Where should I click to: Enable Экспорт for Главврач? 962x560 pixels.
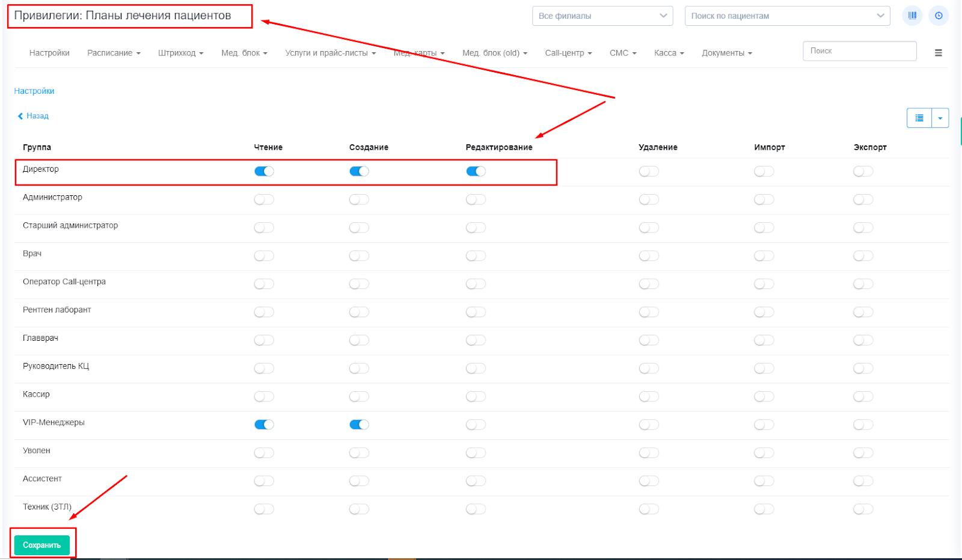click(863, 340)
